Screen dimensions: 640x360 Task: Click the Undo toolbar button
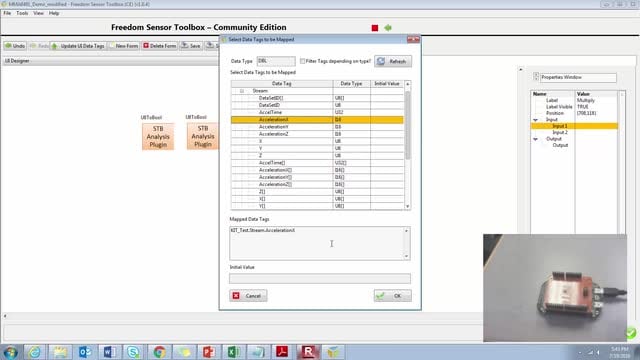coord(15,46)
